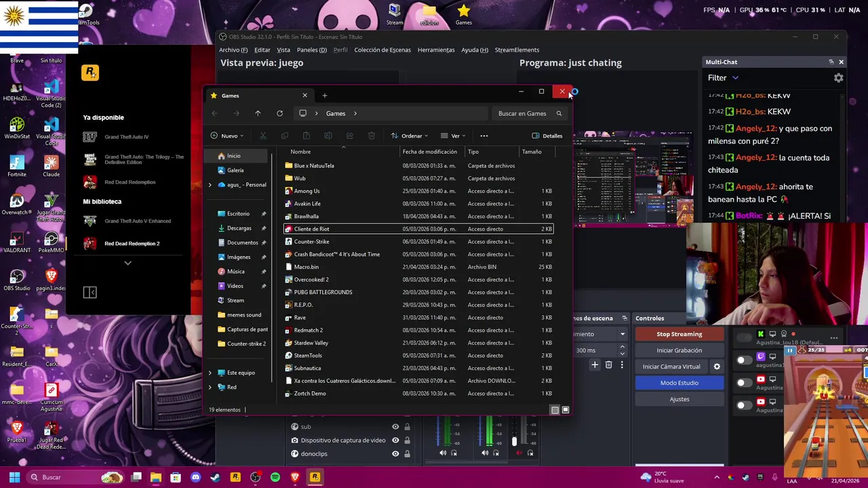Click search magnifier in Buscar en Games
Image resolution: width=868 pixels, height=488 pixels.
[559, 113]
